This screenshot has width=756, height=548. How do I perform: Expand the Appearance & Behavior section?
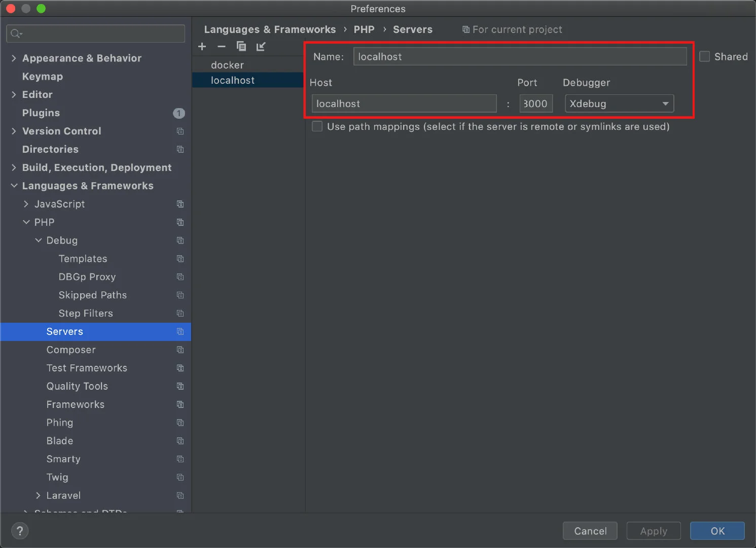pyautogui.click(x=14, y=58)
